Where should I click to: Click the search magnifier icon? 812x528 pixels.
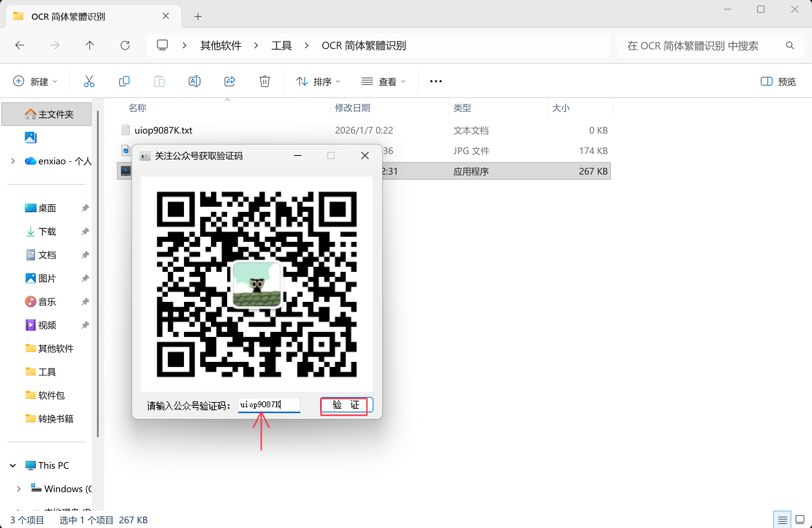[790, 45]
